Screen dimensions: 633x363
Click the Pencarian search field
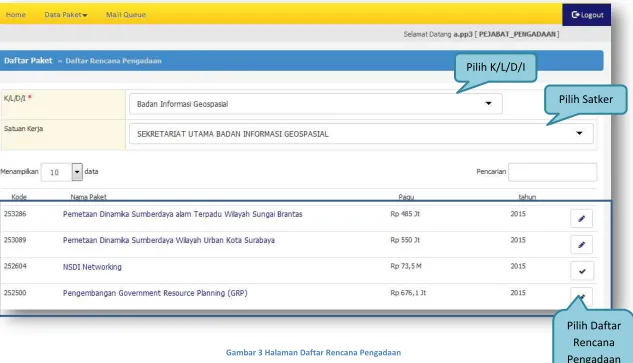(552, 172)
